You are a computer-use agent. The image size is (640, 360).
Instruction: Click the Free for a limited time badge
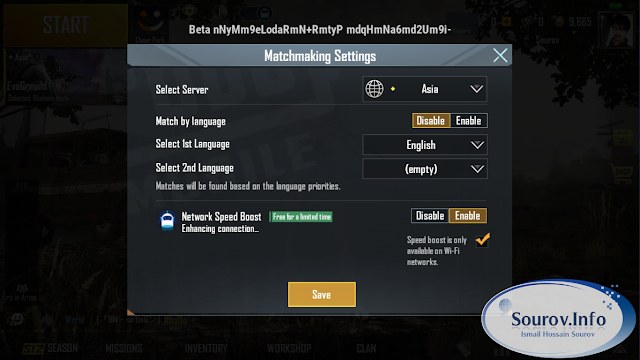point(301,217)
